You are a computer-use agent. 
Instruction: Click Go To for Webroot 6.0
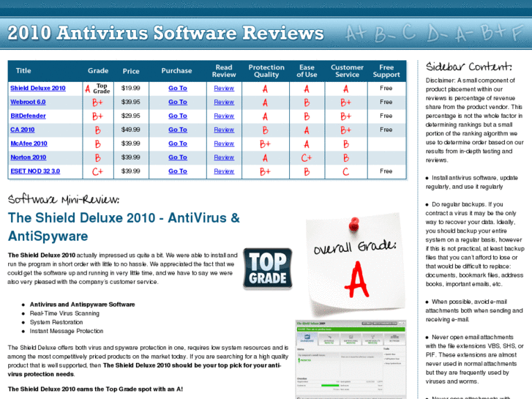pyautogui.click(x=178, y=102)
